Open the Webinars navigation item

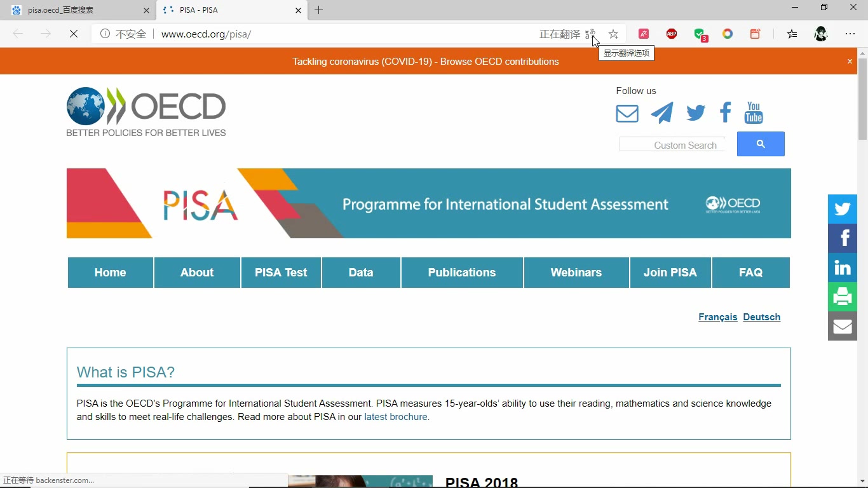pyautogui.click(x=576, y=273)
